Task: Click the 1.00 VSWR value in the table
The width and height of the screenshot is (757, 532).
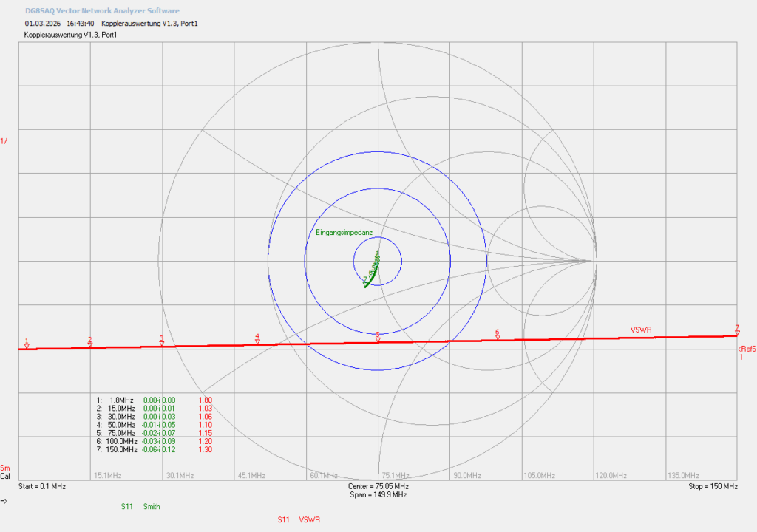Action: click(206, 400)
